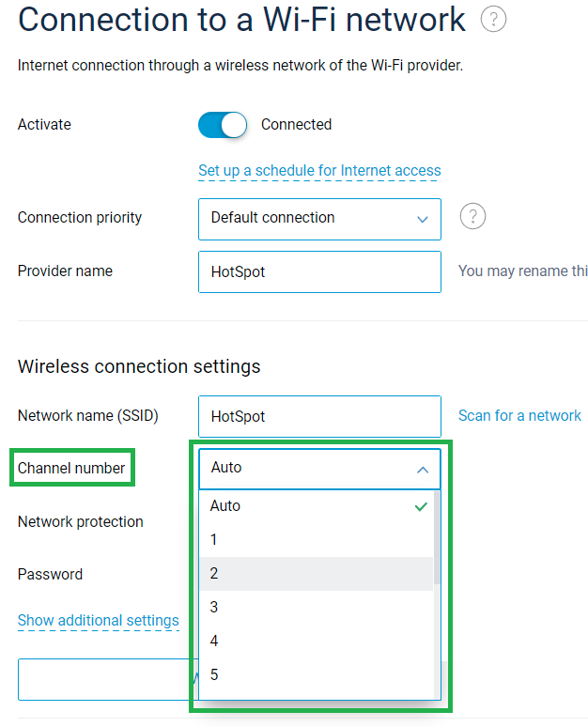This screenshot has height=727, width=588.
Task: Click the chevron in Default connection box
Action: pyautogui.click(x=423, y=219)
